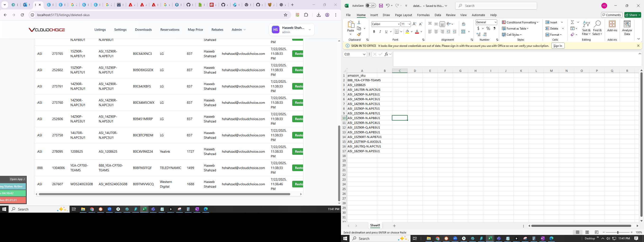The height and width of the screenshot is (242, 644).
Task: Click the Decrease Decimal icon
Action: [x=485, y=35]
